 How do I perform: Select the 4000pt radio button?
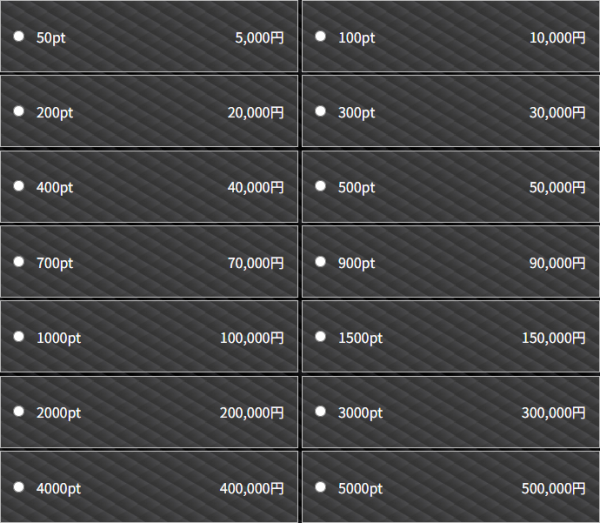pos(19,487)
